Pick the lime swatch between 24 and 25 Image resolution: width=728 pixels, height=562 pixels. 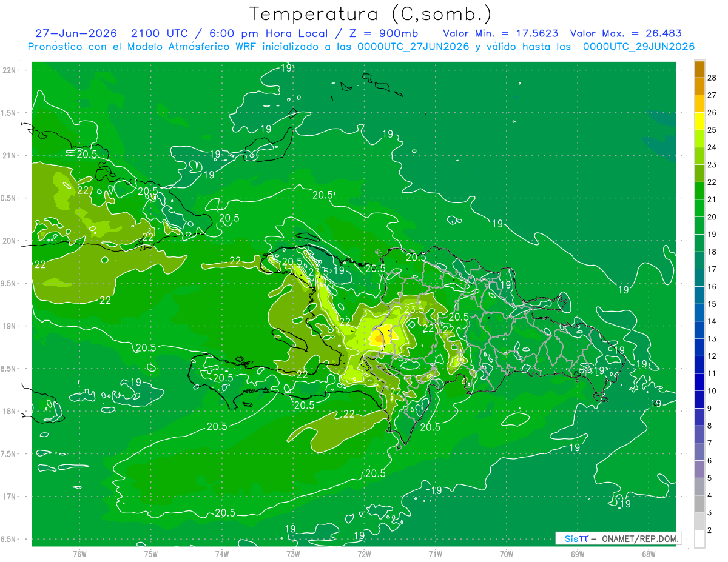point(699,138)
